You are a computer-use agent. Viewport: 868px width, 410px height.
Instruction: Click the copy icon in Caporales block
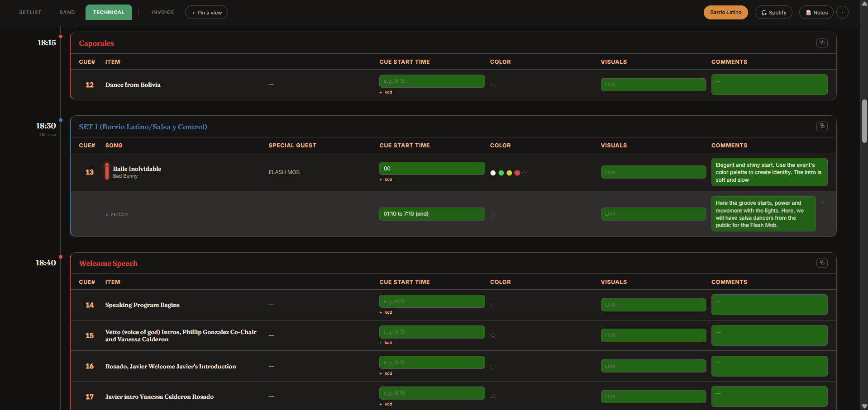click(822, 42)
